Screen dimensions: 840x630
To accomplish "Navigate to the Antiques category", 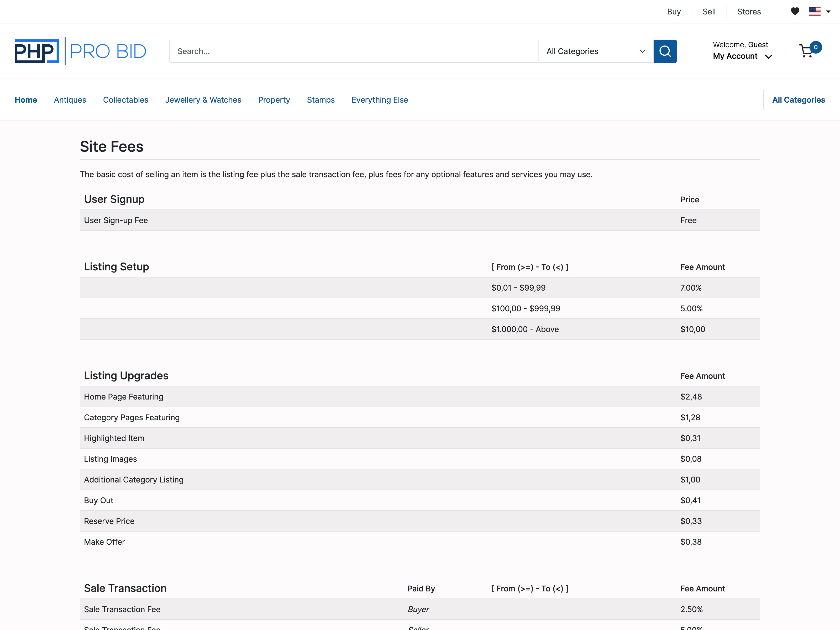I will [x=70, y=100].
